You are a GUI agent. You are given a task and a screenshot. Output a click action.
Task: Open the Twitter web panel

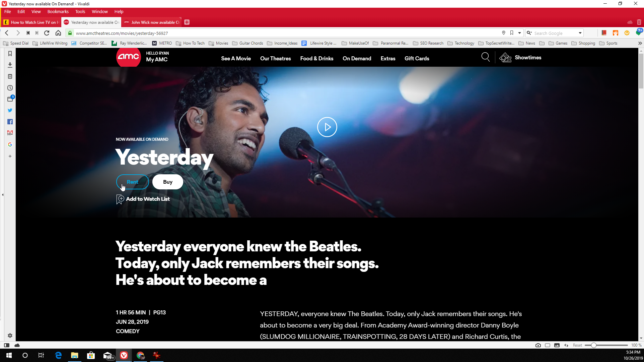10,110
